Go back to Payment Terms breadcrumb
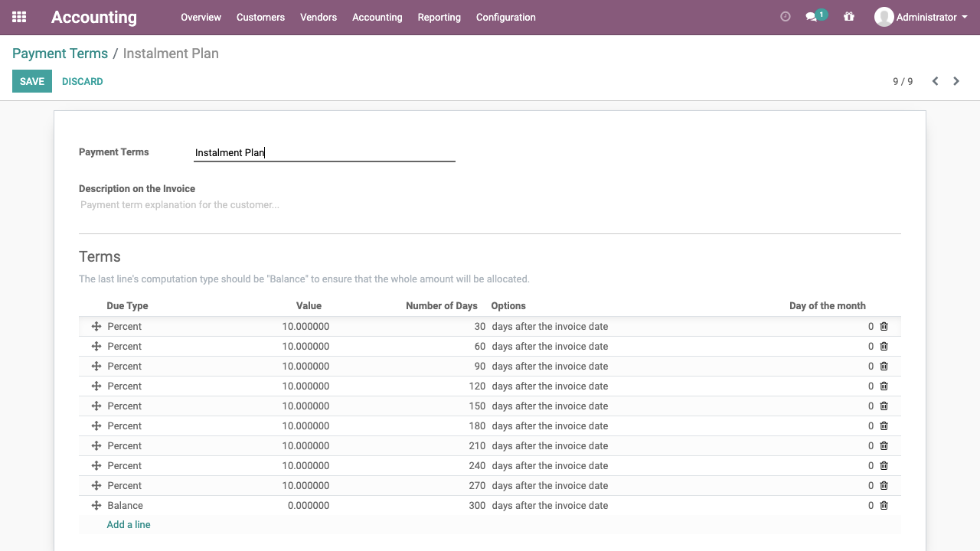This screenshot has width=980, height=551. 60,54
